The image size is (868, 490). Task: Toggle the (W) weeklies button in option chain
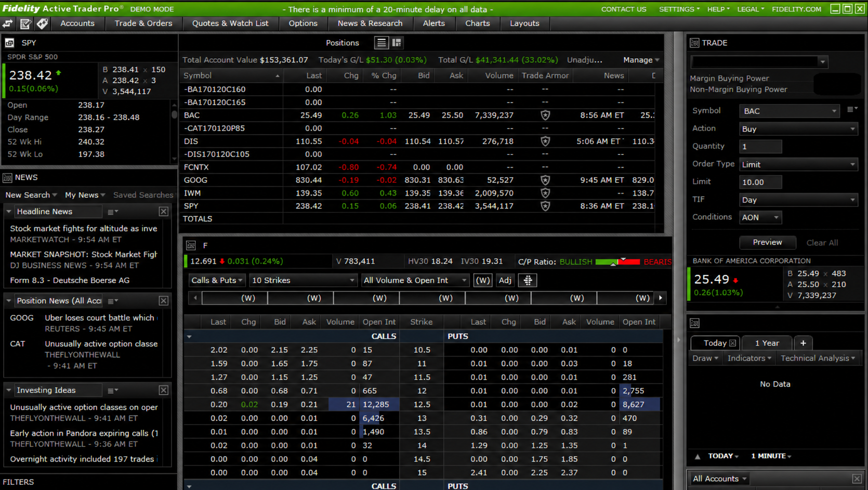coord(483,280)
